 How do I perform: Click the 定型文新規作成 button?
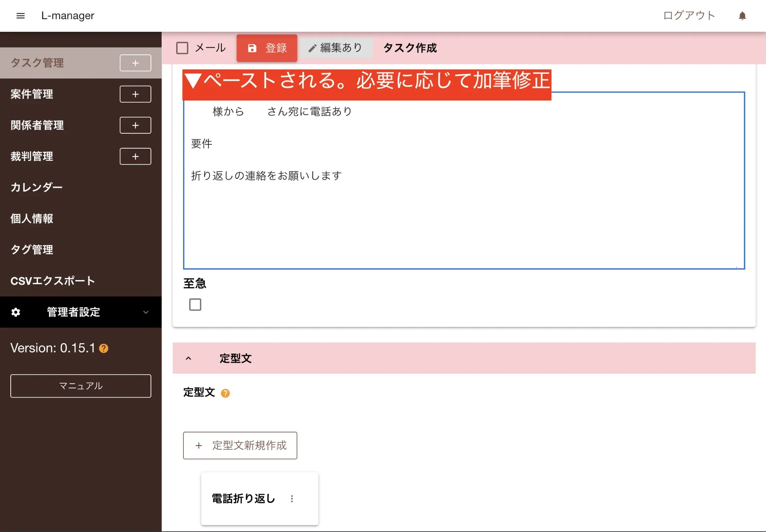coord(240,445)
